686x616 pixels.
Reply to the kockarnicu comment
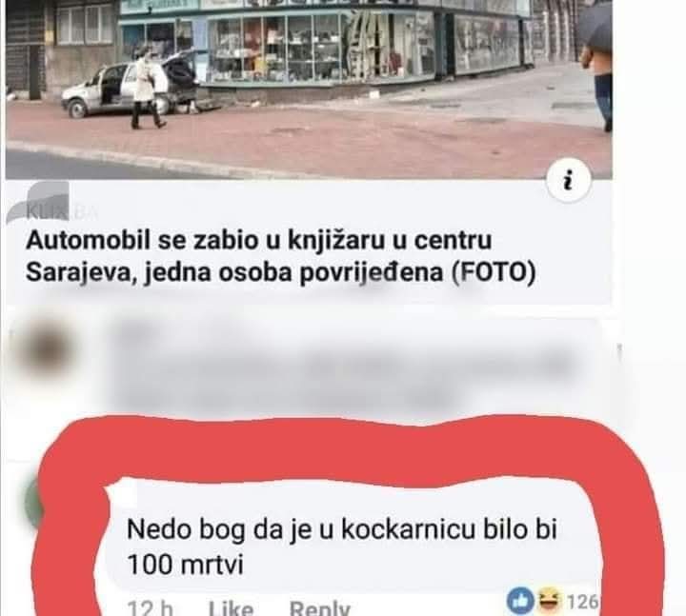319,607
